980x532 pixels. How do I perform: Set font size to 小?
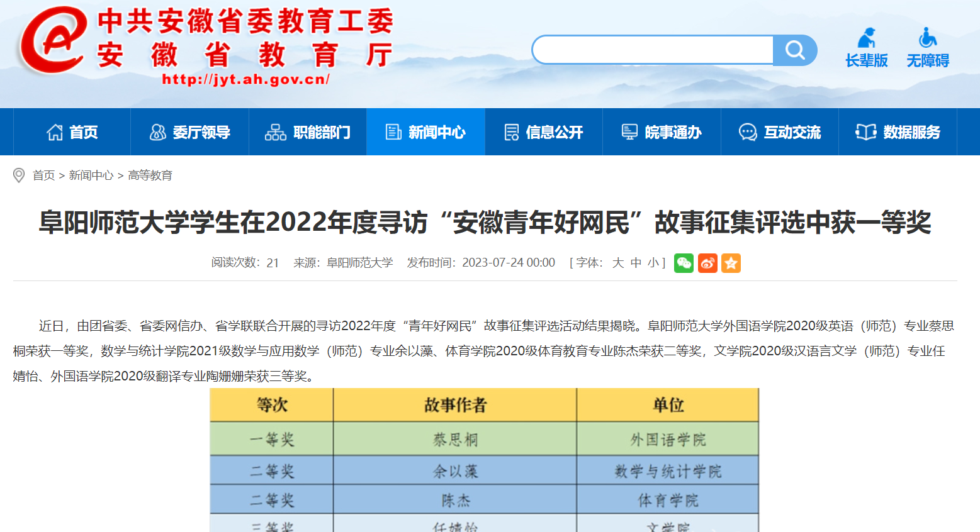point(653,263)
